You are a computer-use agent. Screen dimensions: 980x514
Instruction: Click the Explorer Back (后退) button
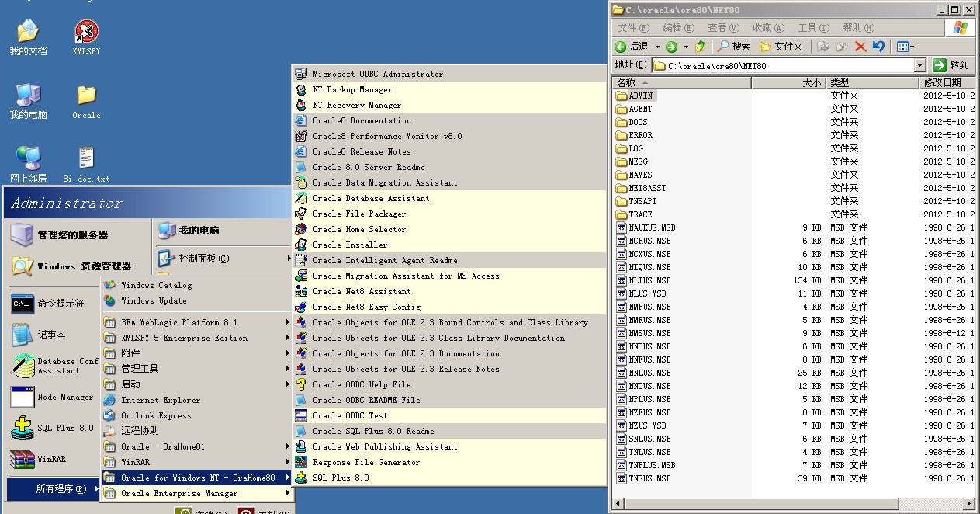coord(632,47)
